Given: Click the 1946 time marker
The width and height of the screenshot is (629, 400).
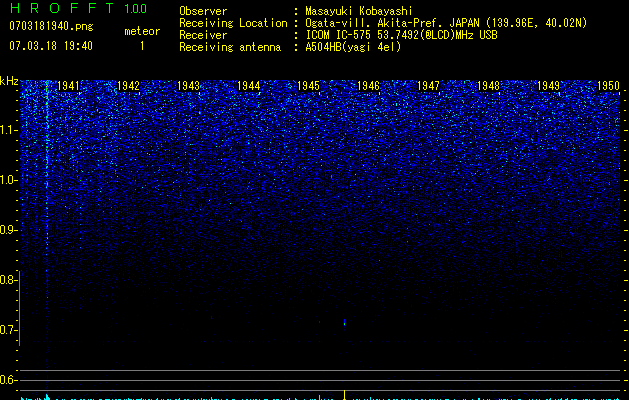Looking at the screenshot, I should point(368,86).
